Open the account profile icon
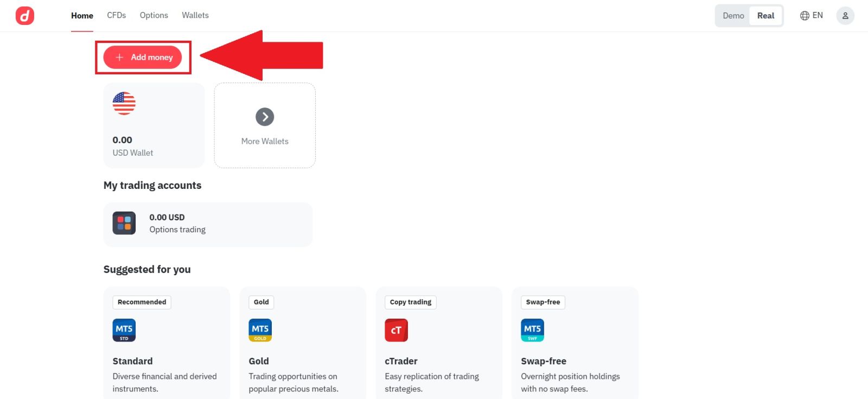This screenshot has width=868, height=399. click(x=845, y=15)
